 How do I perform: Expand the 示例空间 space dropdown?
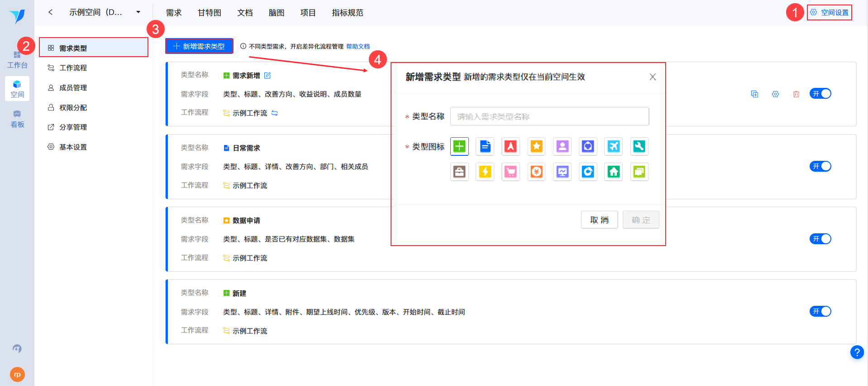[x=138, y=12]
